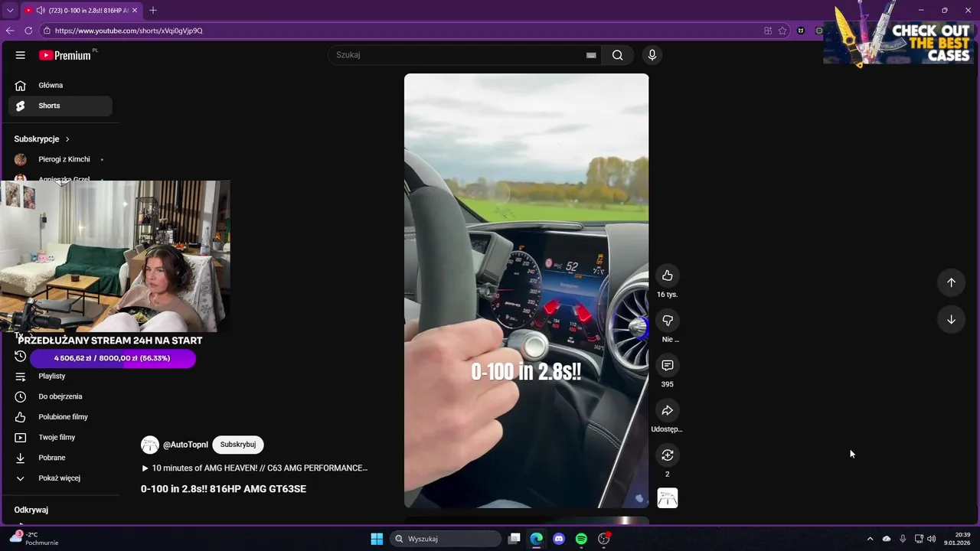Go to the previous Short with up arrow

[951, 282]
